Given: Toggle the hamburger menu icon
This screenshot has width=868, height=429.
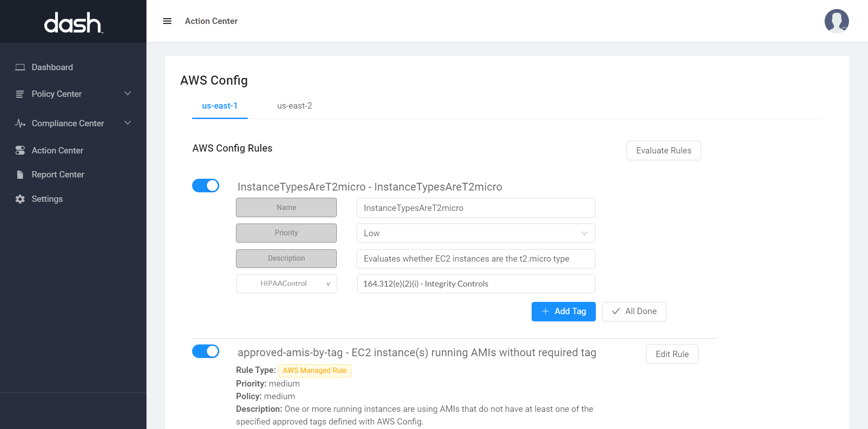Looking at the screenshot, I should coord(167,21).
